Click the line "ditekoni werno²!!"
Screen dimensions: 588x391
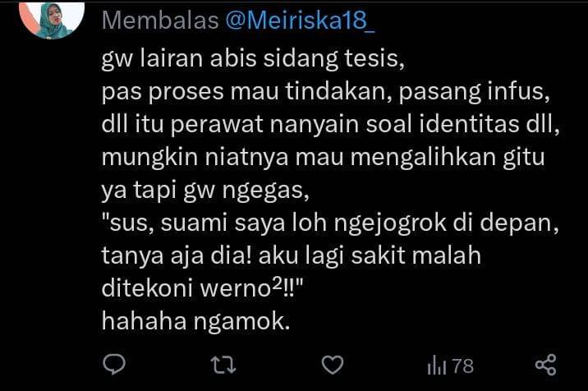pos(202,287)
